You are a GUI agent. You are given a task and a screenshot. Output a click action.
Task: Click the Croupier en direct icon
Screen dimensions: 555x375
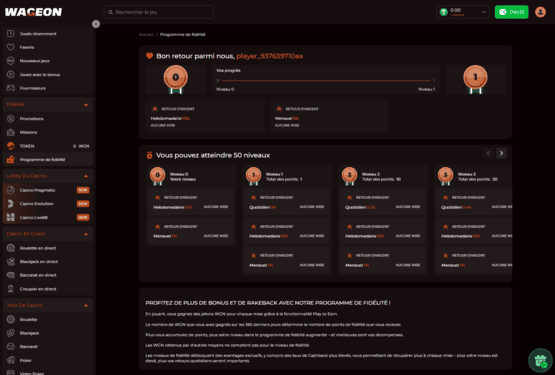[11, 289]
